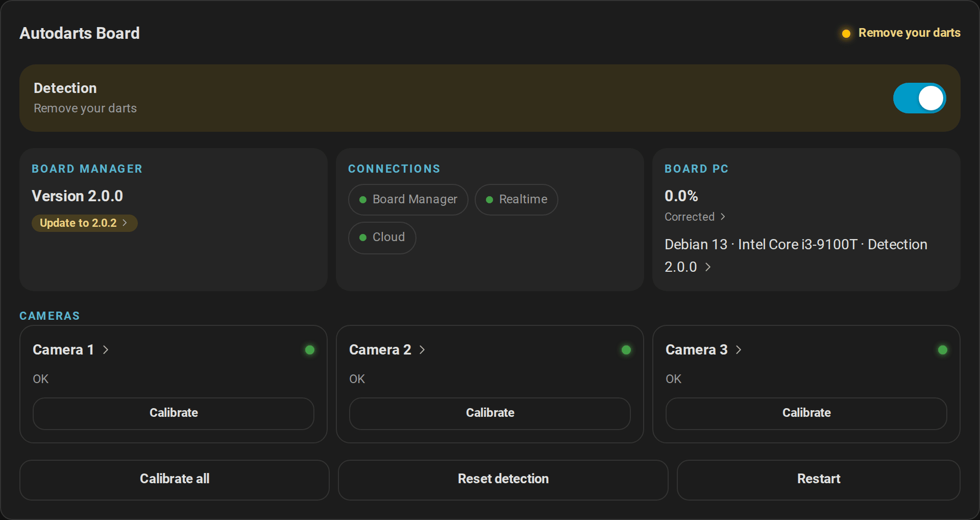The width and height of the screenshot is (980, 520).
Task: Click the Calibrate all button
Action: coord(175,480)
